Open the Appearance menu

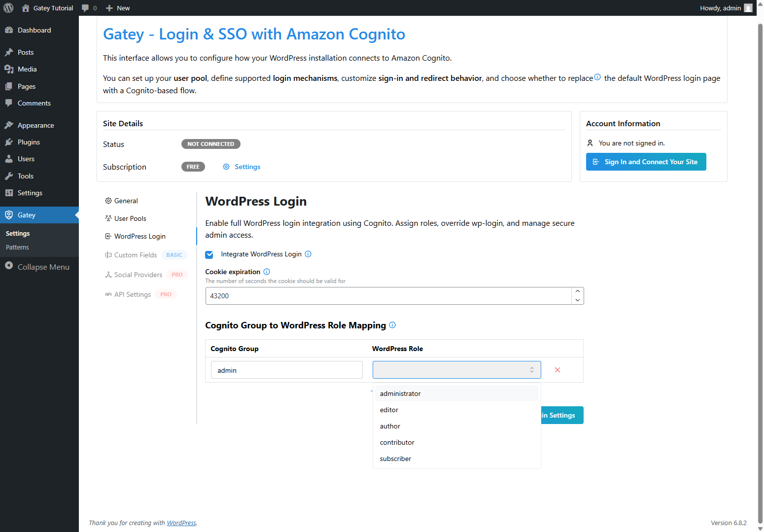click(39, 125)
